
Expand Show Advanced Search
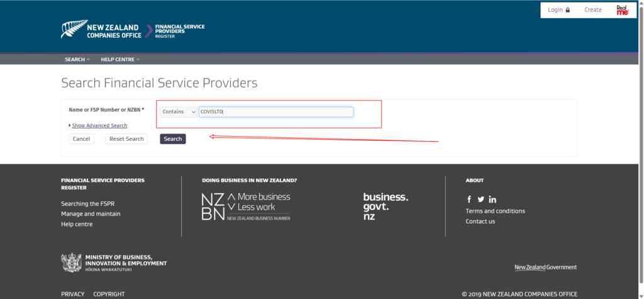point(99,126)
